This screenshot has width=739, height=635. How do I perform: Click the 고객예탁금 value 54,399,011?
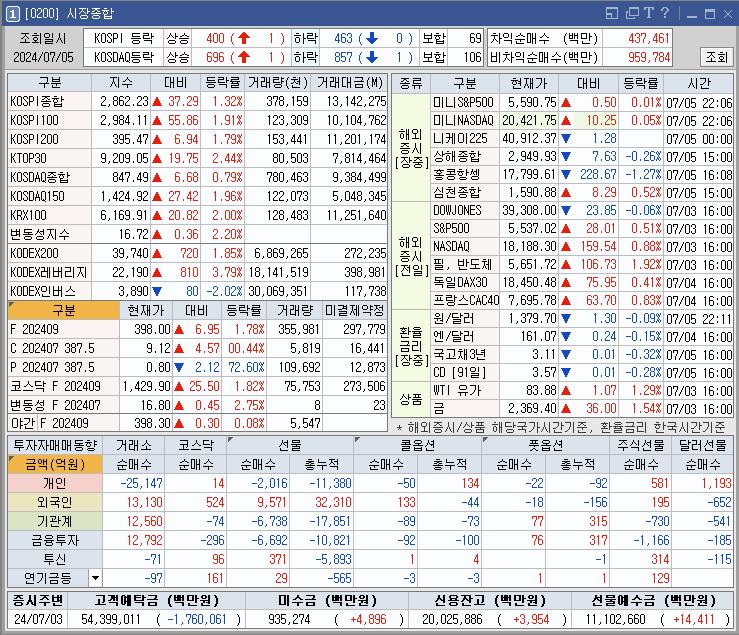[111, 619]
